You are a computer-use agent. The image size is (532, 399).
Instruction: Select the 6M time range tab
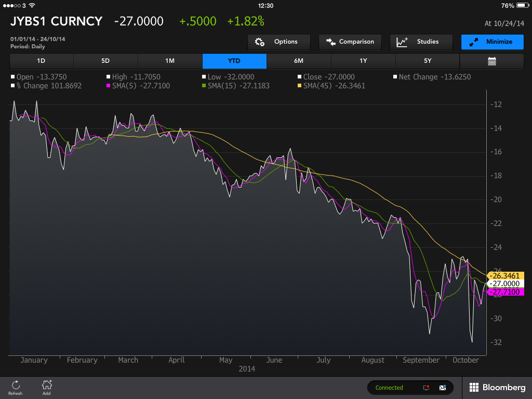298,61
